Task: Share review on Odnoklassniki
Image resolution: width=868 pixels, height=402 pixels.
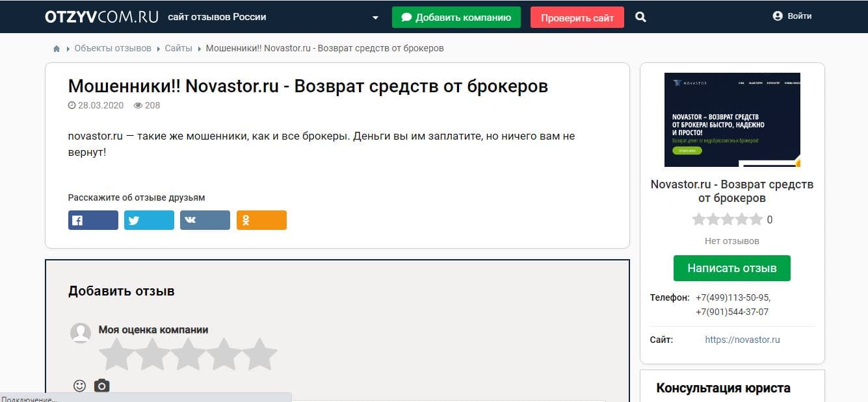Action: pos(261,220)
